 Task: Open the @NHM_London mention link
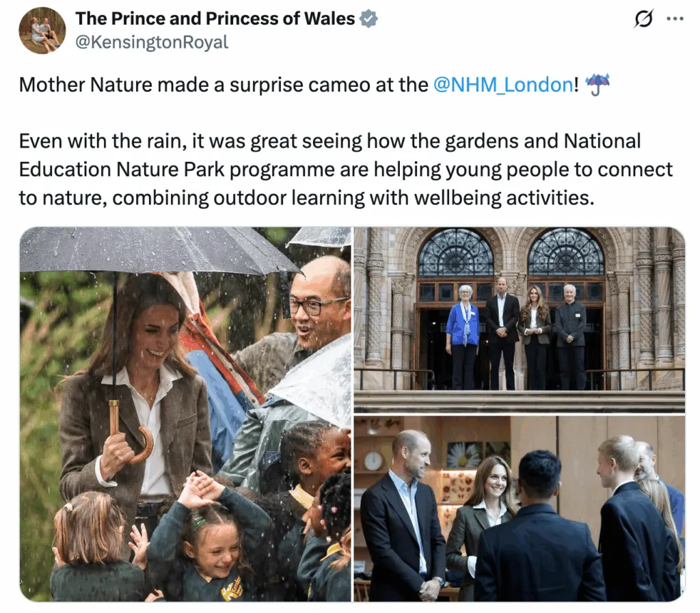pyautogui.click(x=503, y=85)
